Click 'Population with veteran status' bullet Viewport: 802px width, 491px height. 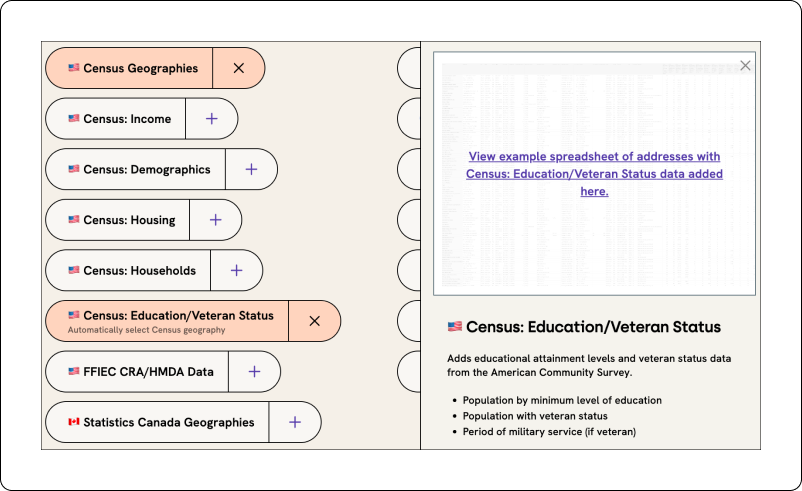[535, 416]
